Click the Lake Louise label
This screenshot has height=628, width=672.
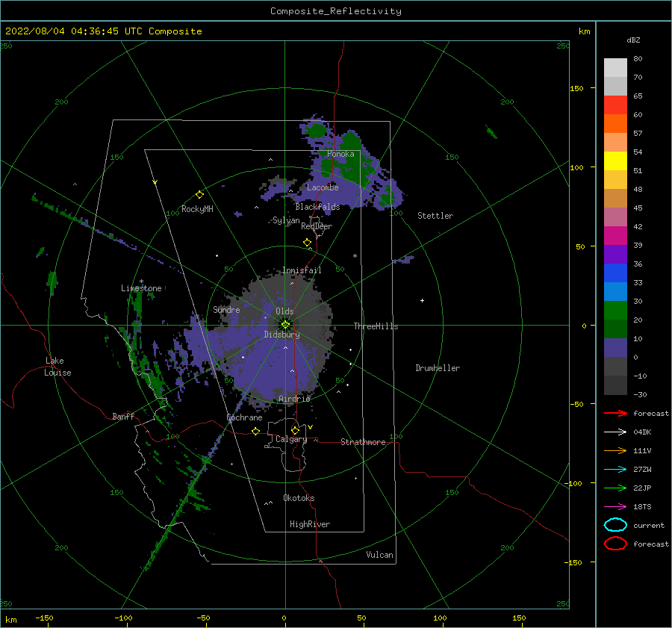[57, 367]
